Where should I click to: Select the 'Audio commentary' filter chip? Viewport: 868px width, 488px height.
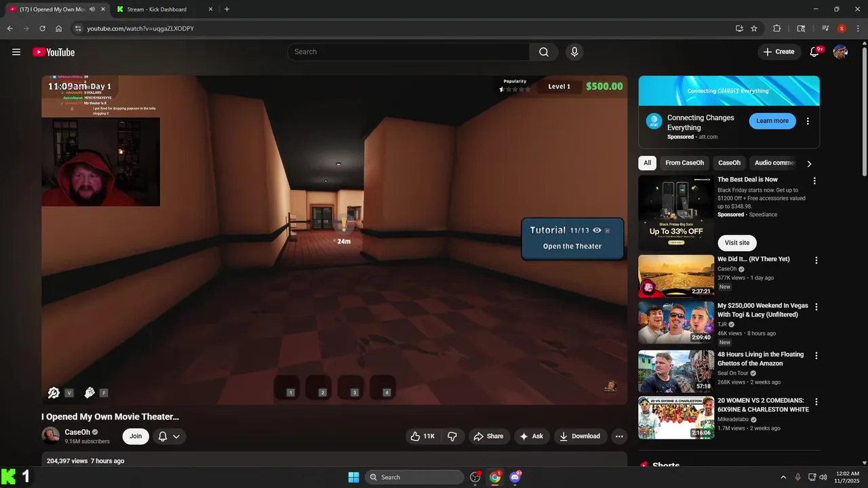774,163
